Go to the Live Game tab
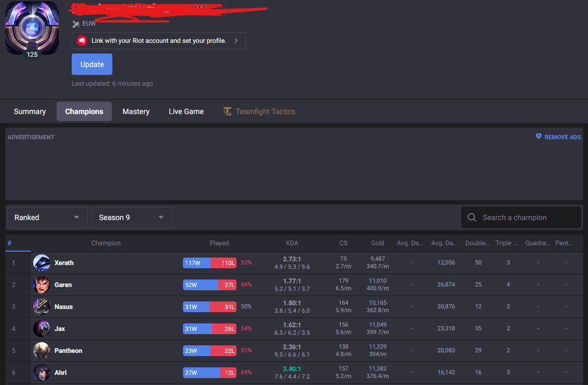This screenshot has width=588, height=385. pos(186,111)
